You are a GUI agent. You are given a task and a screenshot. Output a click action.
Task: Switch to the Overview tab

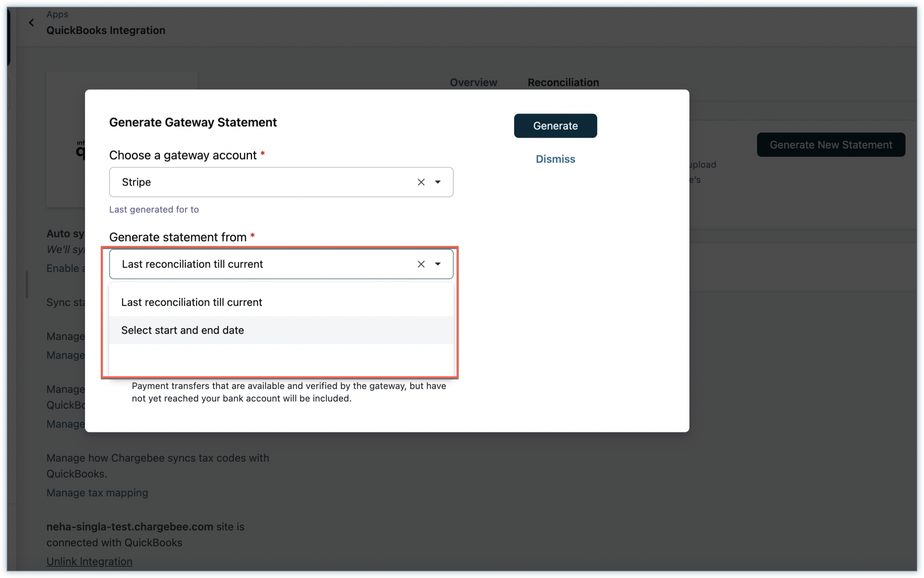(x=473, y=83)
